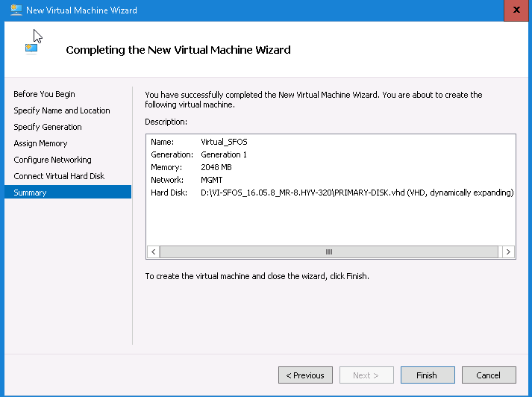Click the wizard icon in the title bar

click(x=15, y=10)
